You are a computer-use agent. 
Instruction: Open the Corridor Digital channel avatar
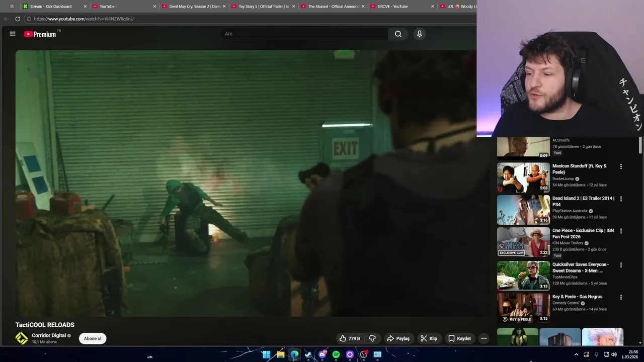(22, 338)
